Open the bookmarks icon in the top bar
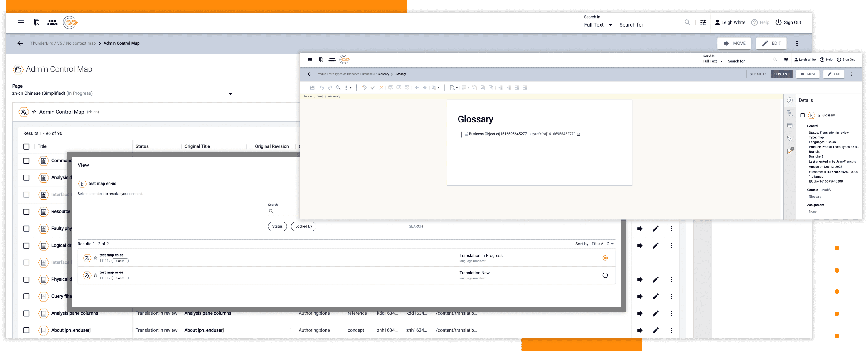The width and height of the screenshot is (868, 351). point(36,22)
